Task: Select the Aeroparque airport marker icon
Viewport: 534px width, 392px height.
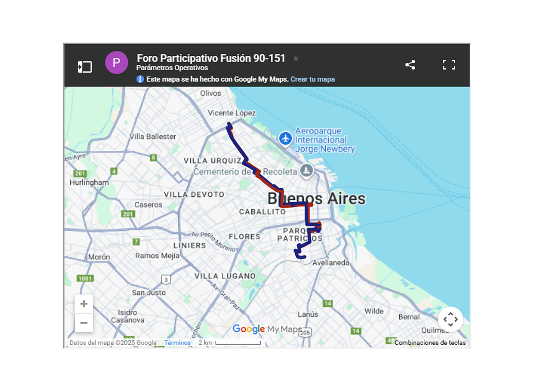Action: pyautogui.click(x=285, y=138)
